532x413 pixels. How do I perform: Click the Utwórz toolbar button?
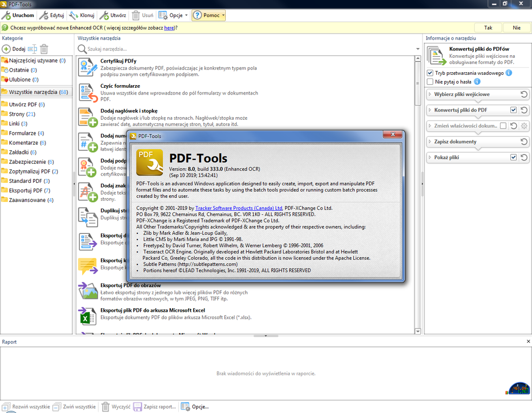113,15
